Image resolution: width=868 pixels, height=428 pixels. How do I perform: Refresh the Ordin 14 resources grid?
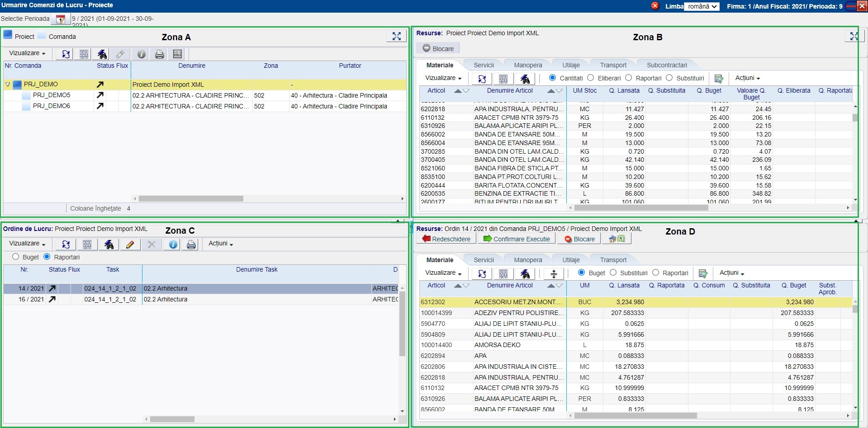pos(482,274)
